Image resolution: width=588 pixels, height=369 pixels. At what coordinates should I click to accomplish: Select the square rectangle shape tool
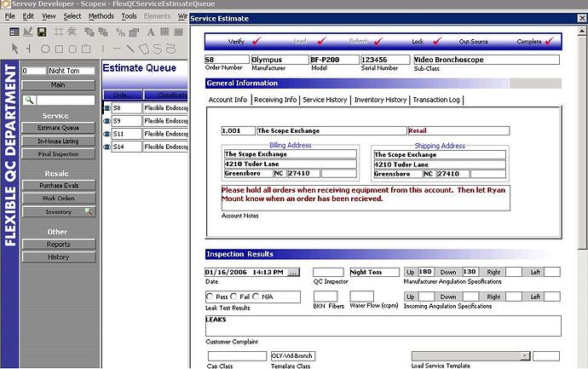(60, 49)
